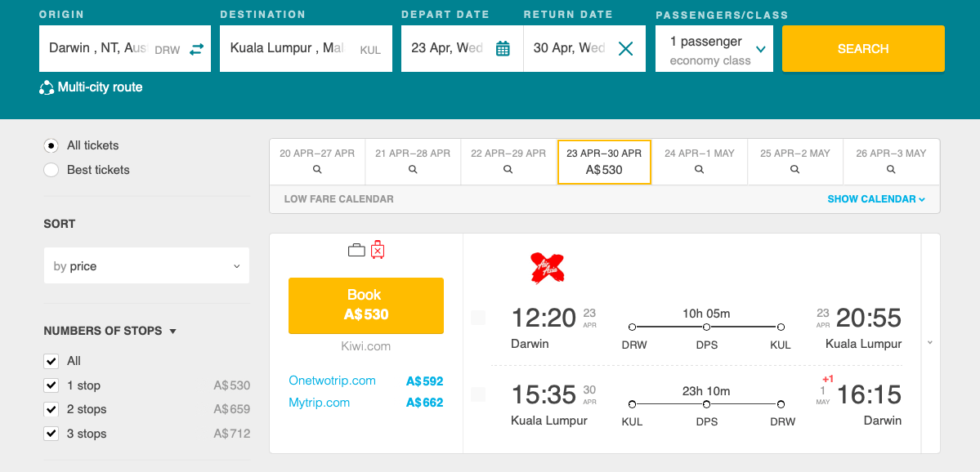
Task: Select the 25 APR–2 MAY date tab
Action: click(x=795, y=162)
